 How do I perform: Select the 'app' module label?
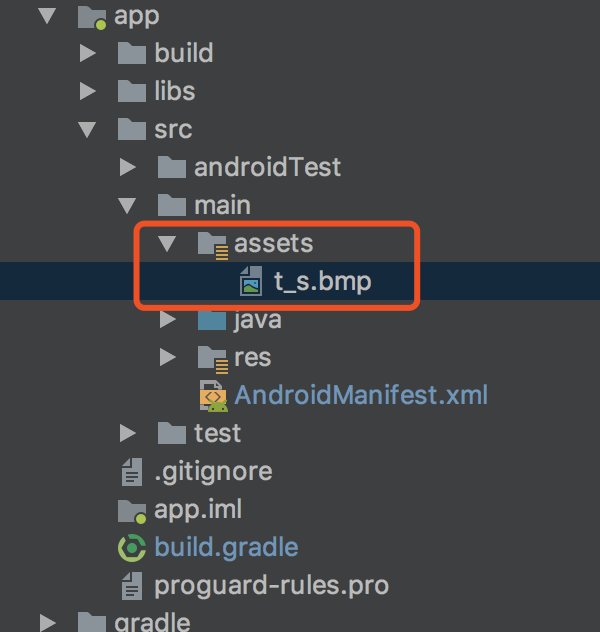[137, 17]
